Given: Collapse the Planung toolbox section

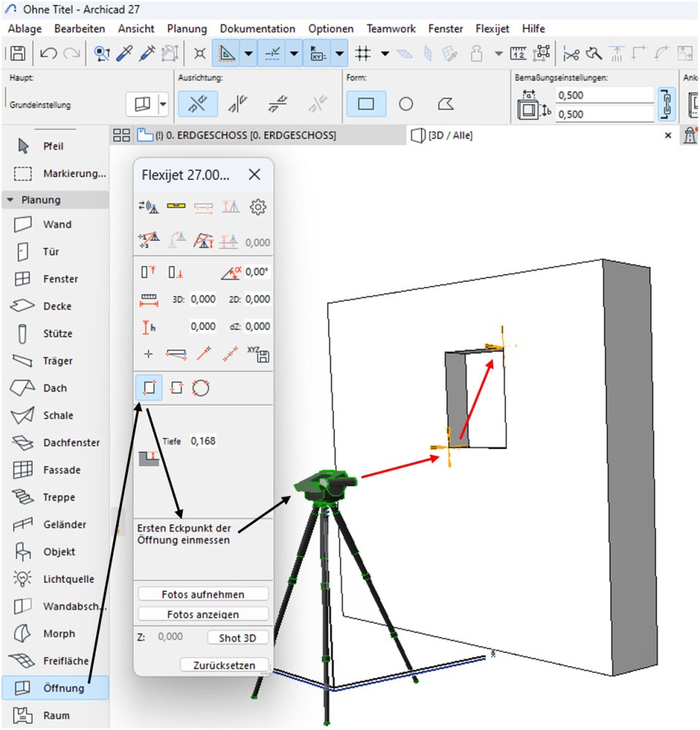Looking at the screenshot, I should click(10, 200).
